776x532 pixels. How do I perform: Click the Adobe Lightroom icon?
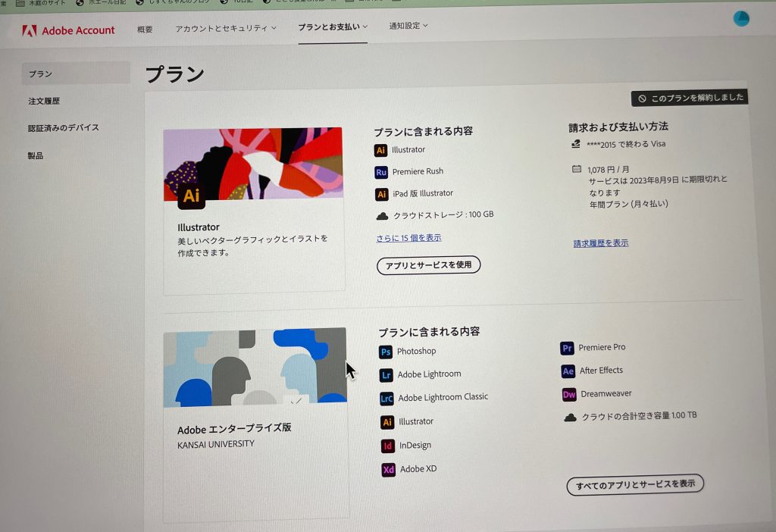(386, 375)
